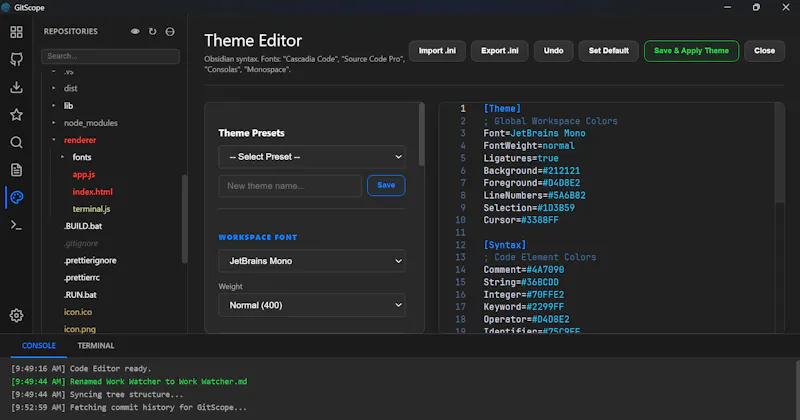The height and width of the screenshot is (420, 800).
Task: Click the Set Default button
Action: [608, 51]
